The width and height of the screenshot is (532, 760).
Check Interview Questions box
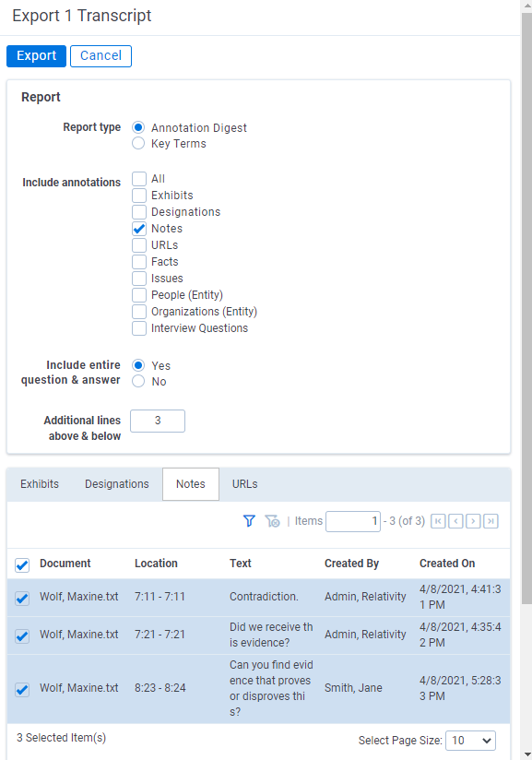click(x=139, y=328)
